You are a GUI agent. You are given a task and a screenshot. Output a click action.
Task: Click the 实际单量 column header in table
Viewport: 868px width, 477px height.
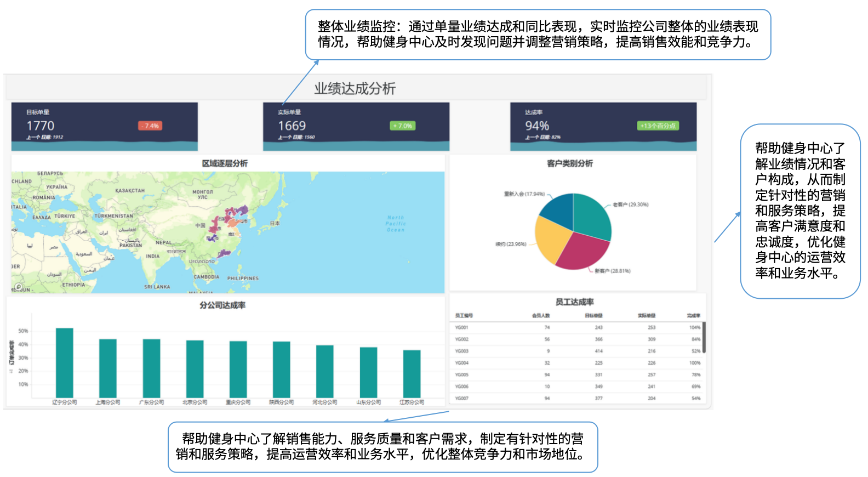(x=647, y=316)
